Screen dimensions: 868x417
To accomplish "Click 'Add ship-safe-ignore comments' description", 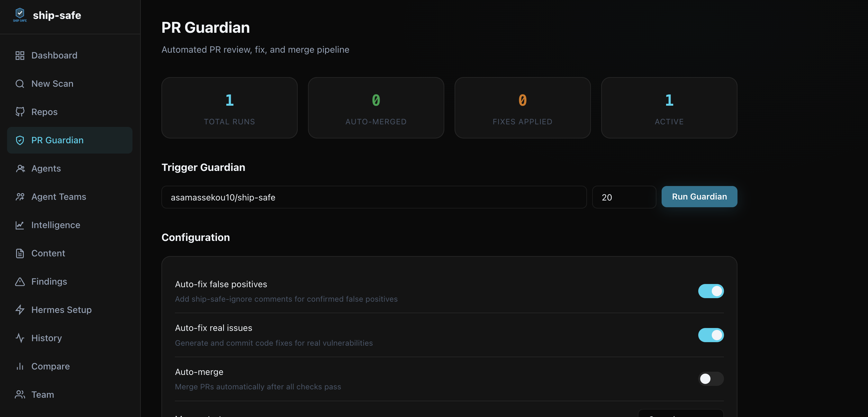I will pos(286,299).
